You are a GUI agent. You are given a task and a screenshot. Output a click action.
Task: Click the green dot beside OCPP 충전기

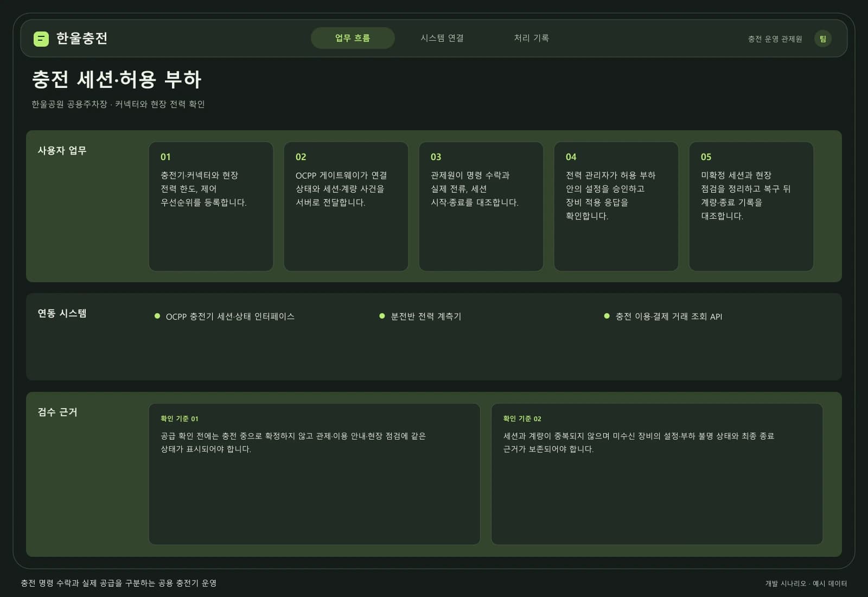click(157, 316)
